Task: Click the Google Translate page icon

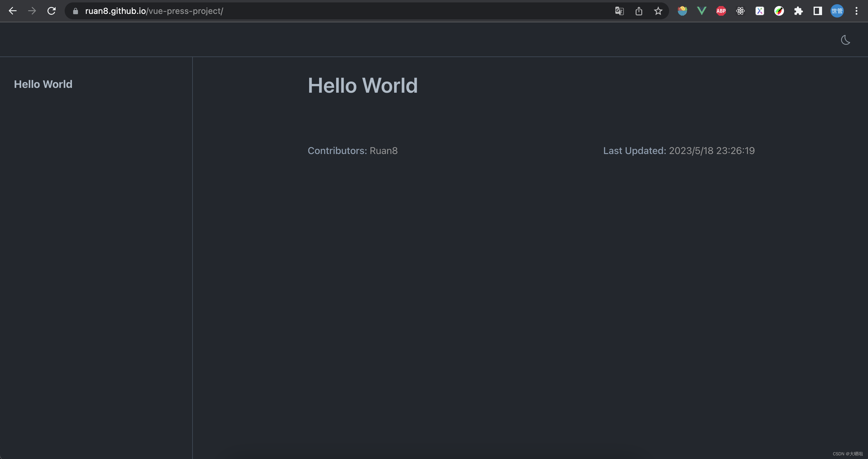Action: point(619,11)
